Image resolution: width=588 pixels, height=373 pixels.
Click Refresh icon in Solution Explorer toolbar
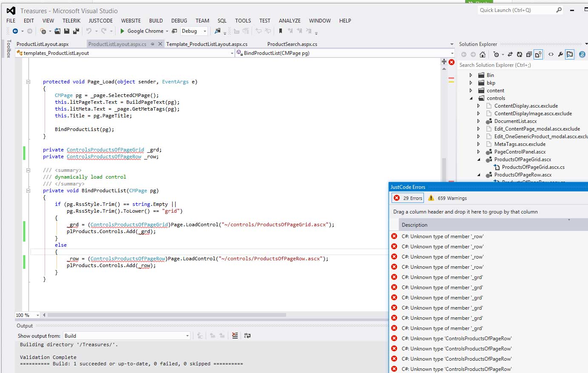(520, 54)
